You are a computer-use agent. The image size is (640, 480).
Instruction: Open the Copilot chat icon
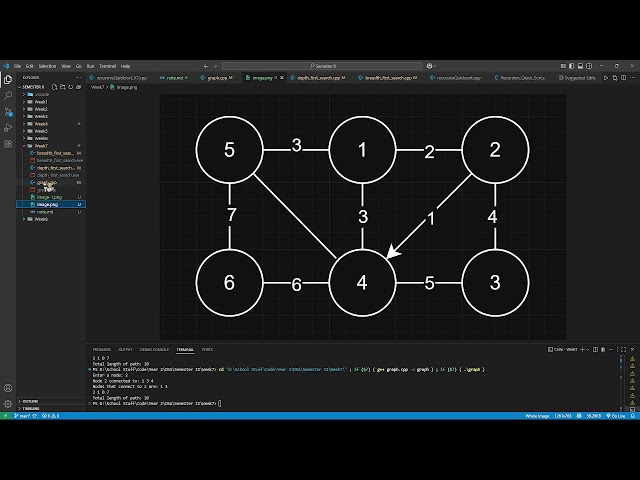429,66
